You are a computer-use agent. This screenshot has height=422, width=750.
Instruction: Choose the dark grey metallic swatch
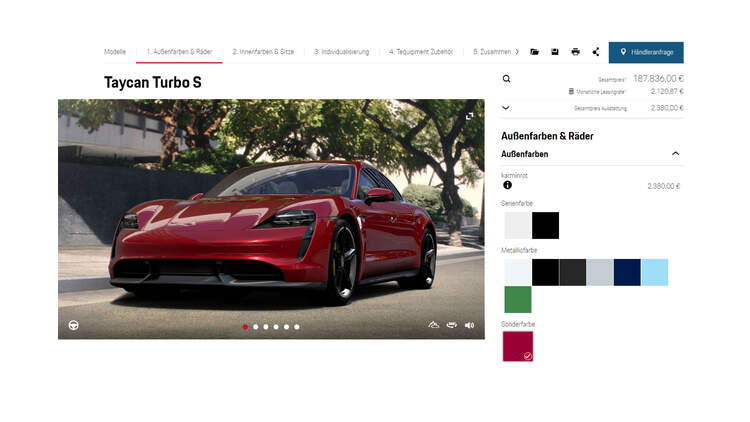point(573,272)
